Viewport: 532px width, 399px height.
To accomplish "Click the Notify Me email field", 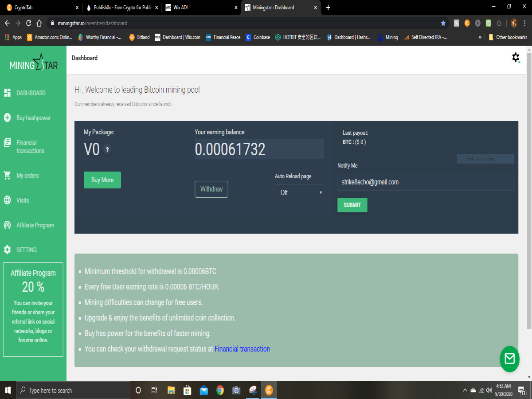I will [x=426, y=182].
